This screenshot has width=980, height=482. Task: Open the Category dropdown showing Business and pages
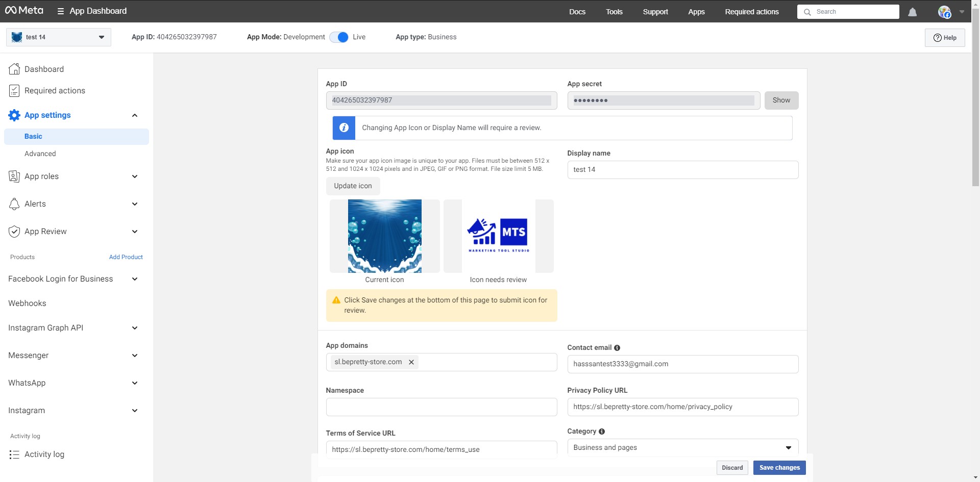pyautogui.click(x=682, y=447)
